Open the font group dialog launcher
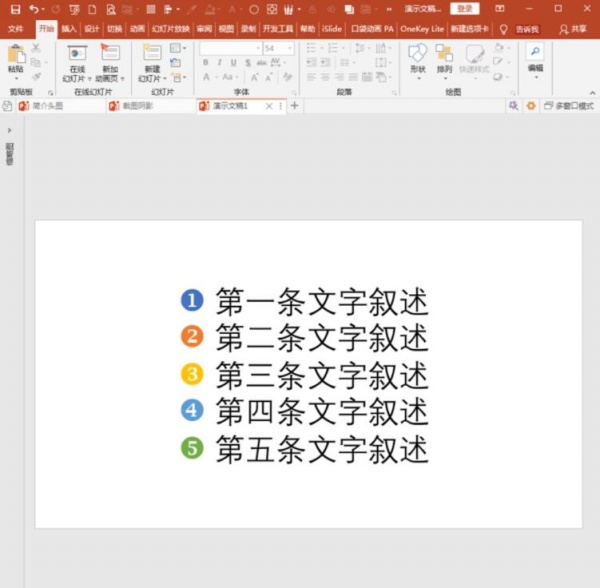 [x=294, y=93]
